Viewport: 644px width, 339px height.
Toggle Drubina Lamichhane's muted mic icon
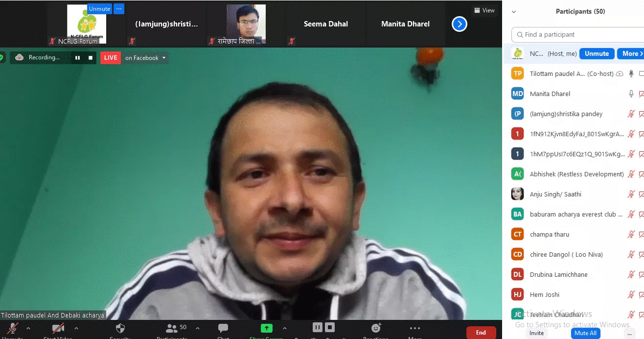(631, 274)
